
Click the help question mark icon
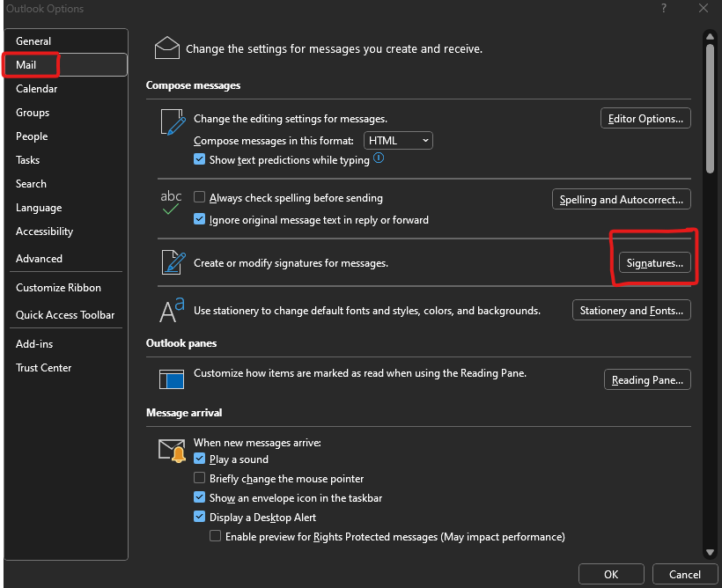(664, 8)
